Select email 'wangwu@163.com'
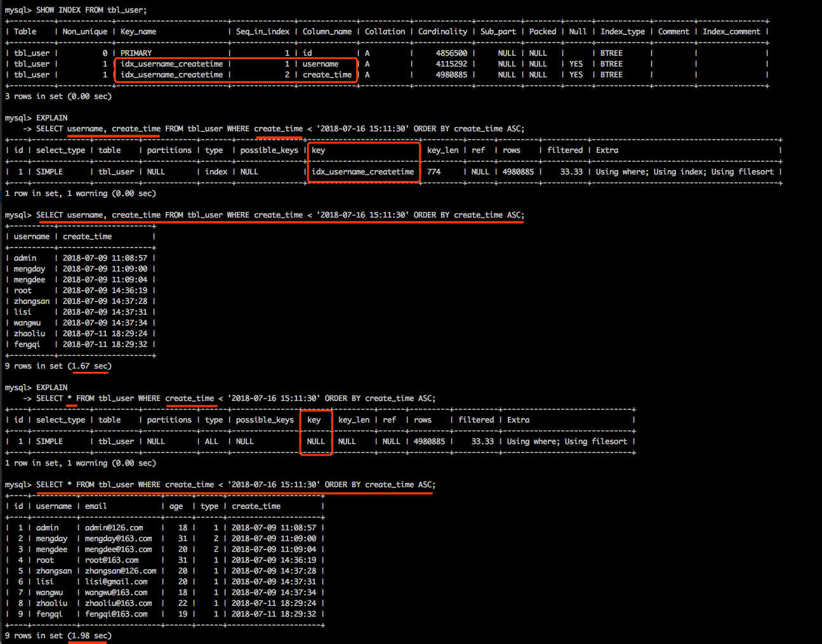 pyautogui.click(x=116, y=593)
